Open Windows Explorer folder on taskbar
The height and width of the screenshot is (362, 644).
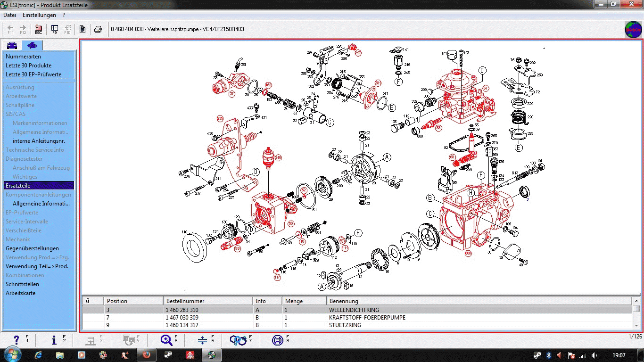(60, 355)
